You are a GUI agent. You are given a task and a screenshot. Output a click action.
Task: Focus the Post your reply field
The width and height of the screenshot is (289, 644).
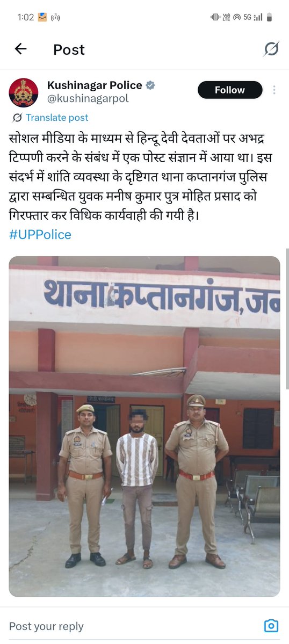point(132,626)
